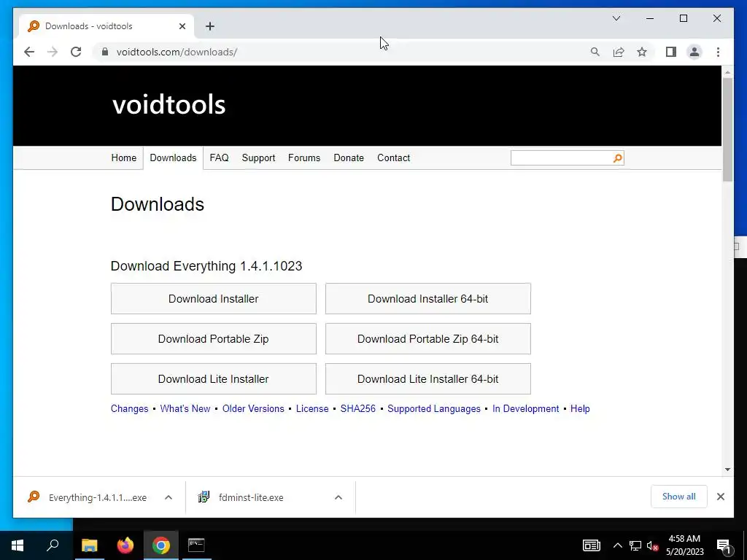Screen dimensions: 747x560
Task: Close the Downloads - voidtools tab
Action: [x=182, y=26]
